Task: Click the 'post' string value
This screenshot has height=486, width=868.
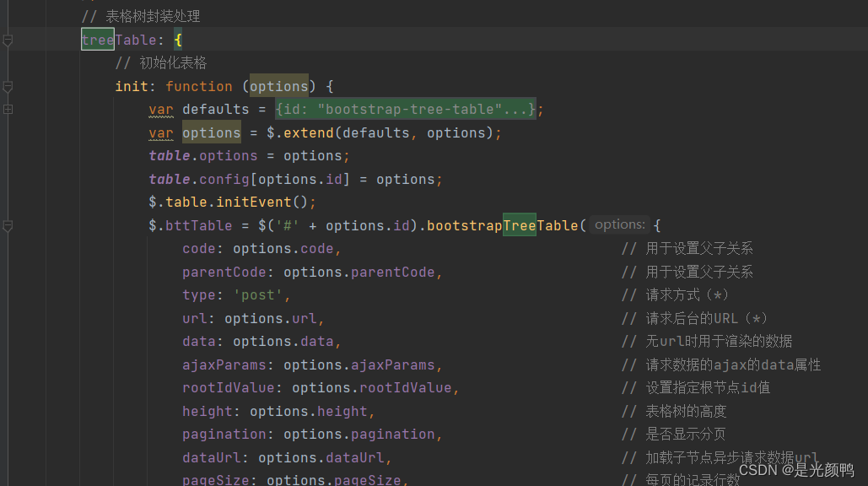Action: [x=258, y=295]
